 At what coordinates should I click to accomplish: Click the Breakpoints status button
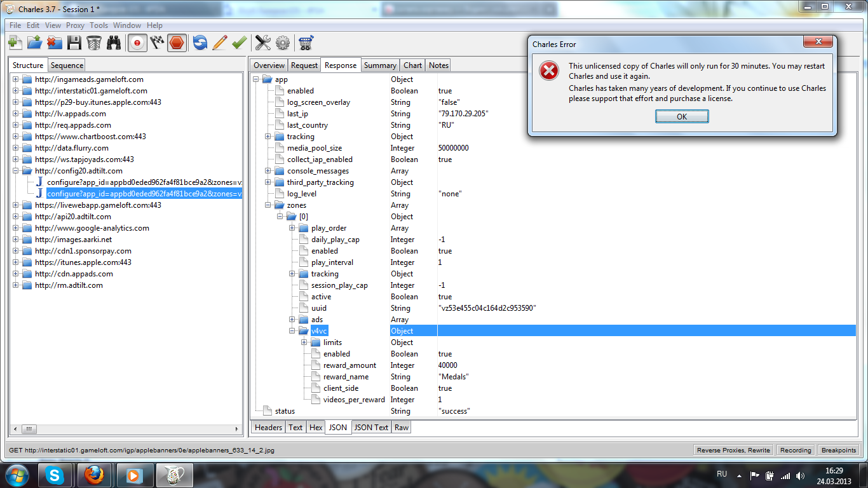coord(839,450)
